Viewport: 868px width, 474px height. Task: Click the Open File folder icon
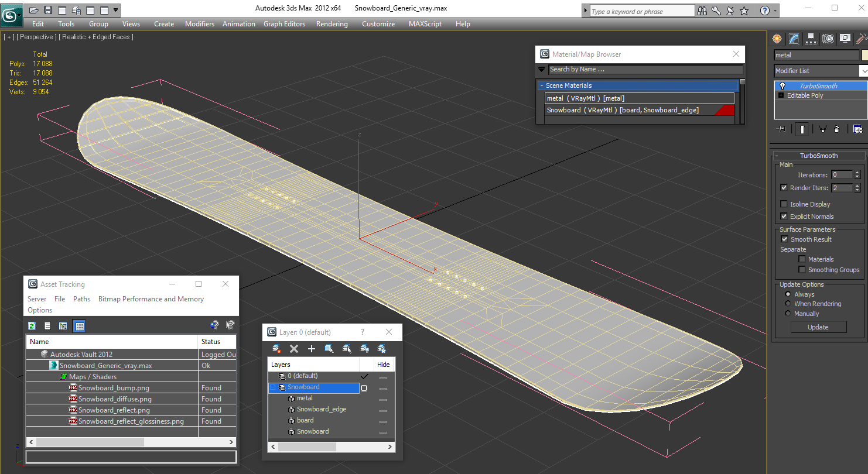(x=34, y=10)
